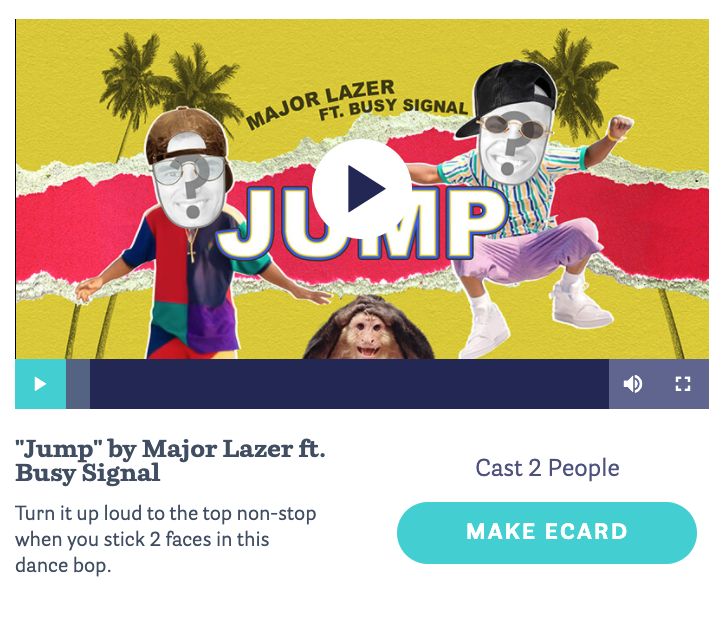Click the Cast 2 People label
This screenshot has height=633, width=723.
[x=547, y=468]
